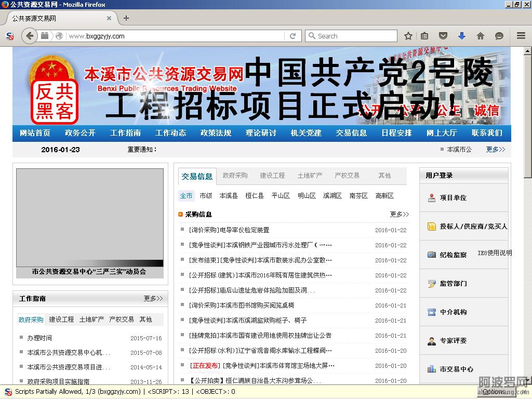Viewport: 532px width, 399px height.
Task: Expand 更多 next to 采购信息
Action: [399, 214]
